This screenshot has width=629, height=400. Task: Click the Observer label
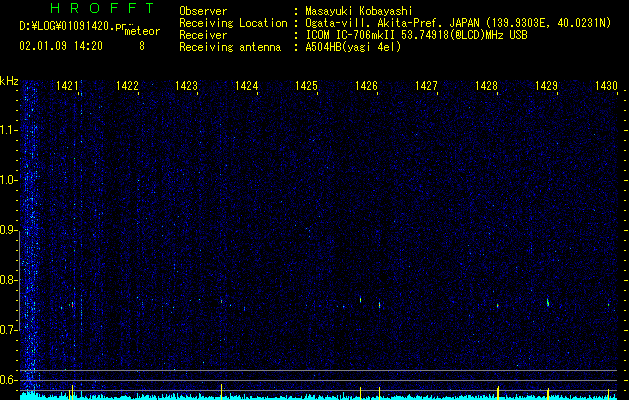[x=203, y=11]
